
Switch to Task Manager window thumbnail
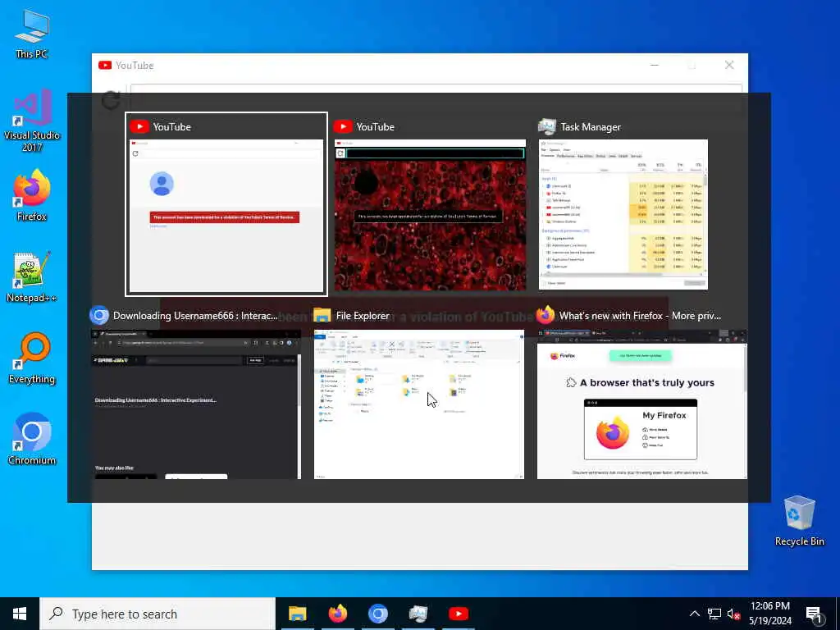[623, 214]
